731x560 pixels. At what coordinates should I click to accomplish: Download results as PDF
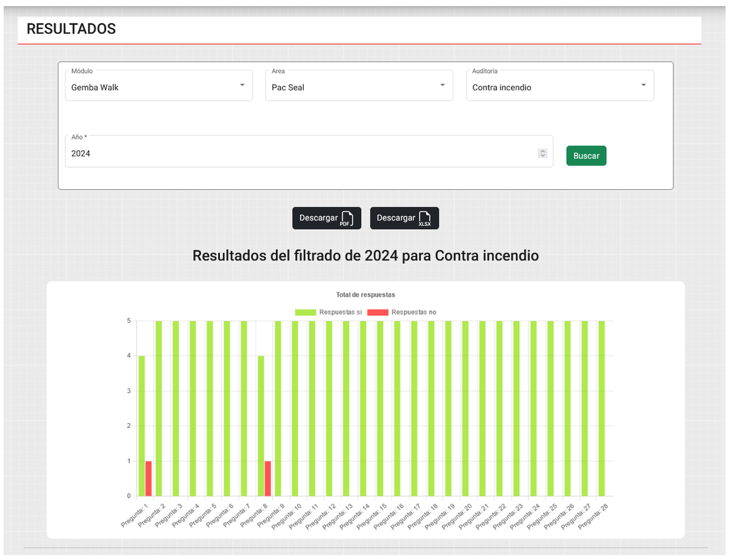pyautogui.click(x=327, y=218)
